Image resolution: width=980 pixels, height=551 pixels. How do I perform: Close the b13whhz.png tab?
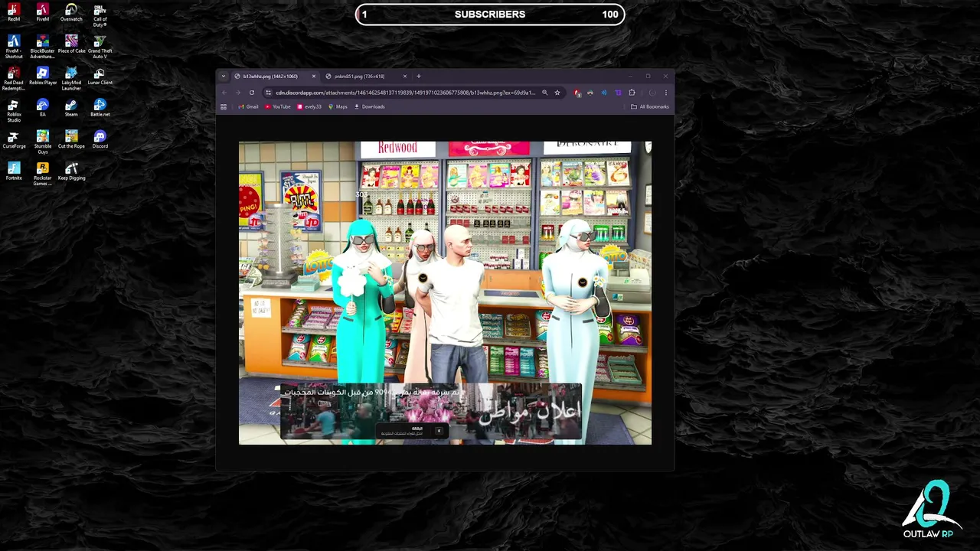click(313, 76)
